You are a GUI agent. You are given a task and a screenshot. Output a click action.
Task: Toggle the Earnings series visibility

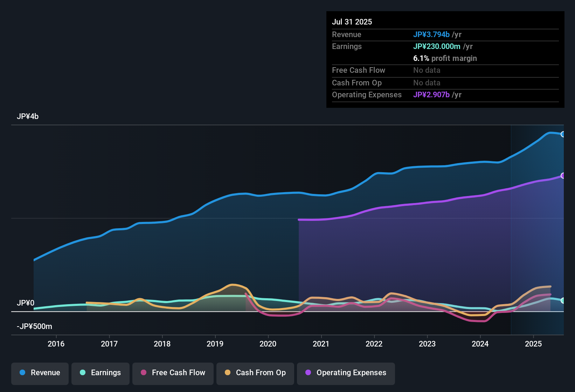[x=100, y=373]
